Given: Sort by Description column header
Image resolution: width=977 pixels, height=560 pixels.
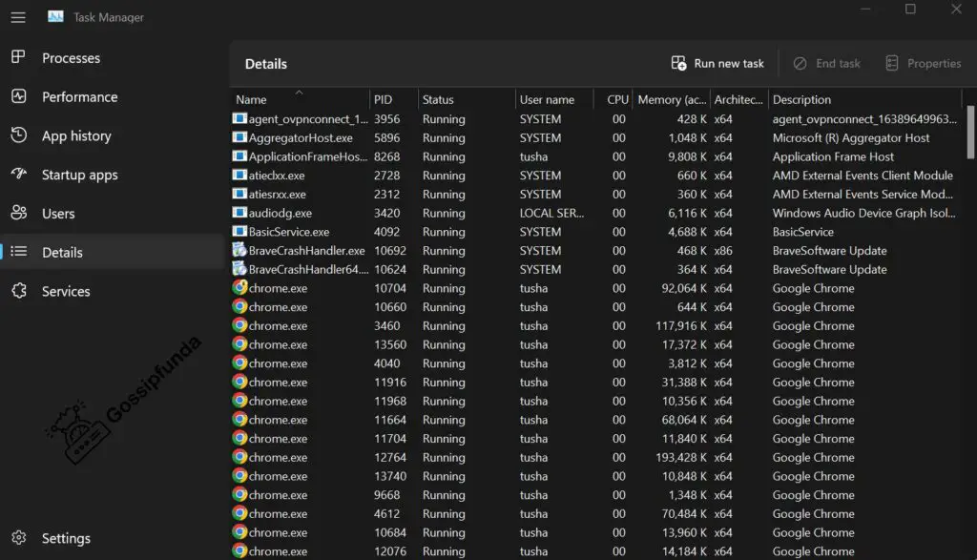Looking at the screenshot, I should pos(864,99).
